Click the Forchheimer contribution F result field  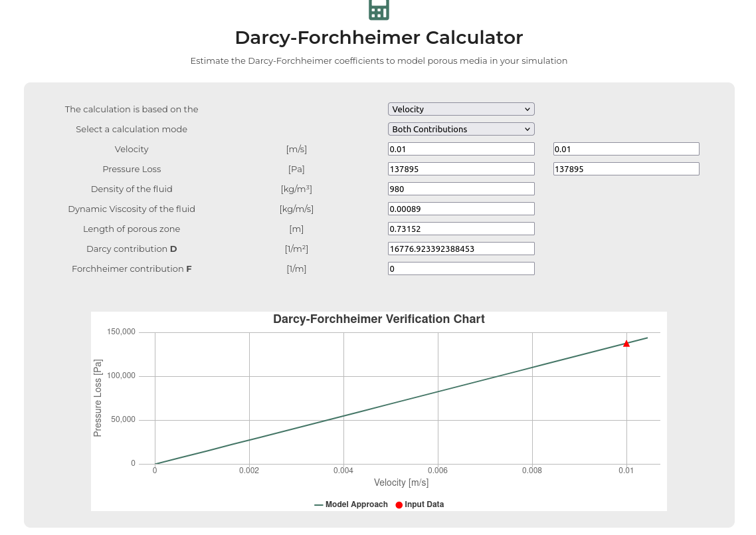(461, 268)
